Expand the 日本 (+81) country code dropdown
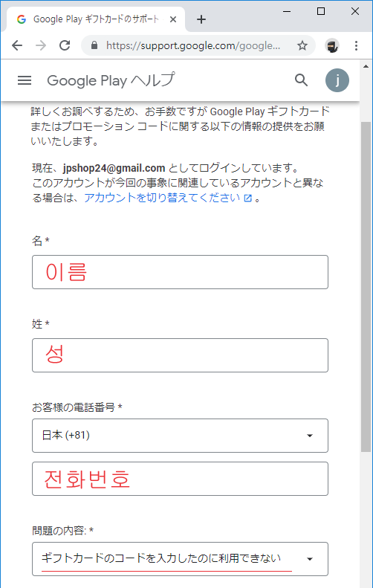The width and height of the screenshot is (373, 588). click(180, 436)
